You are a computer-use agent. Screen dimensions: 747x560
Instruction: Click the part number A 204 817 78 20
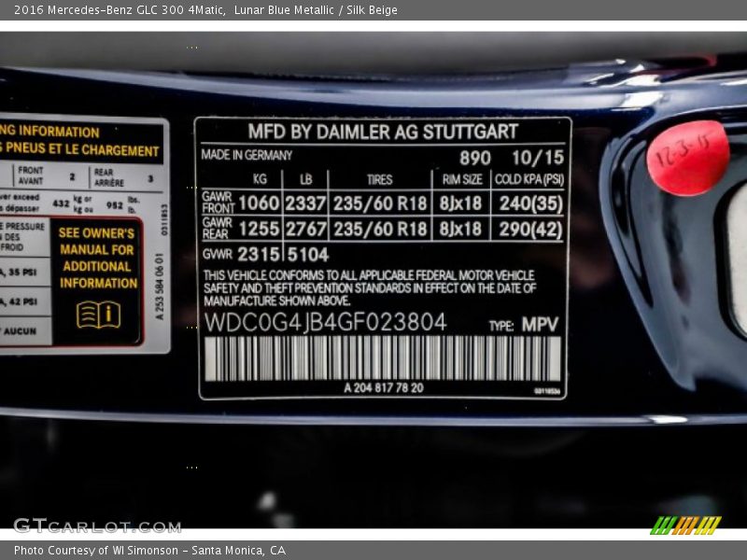[x=383, y=387]
